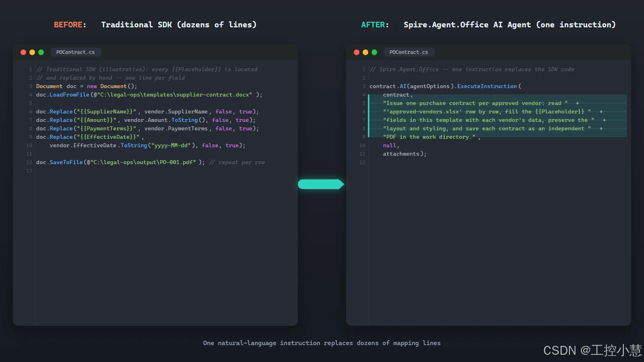This screenshot has height=362, width=644.
Task: Click the doc.Replace "{{Amount}}" line
Action: pos(146,120)
